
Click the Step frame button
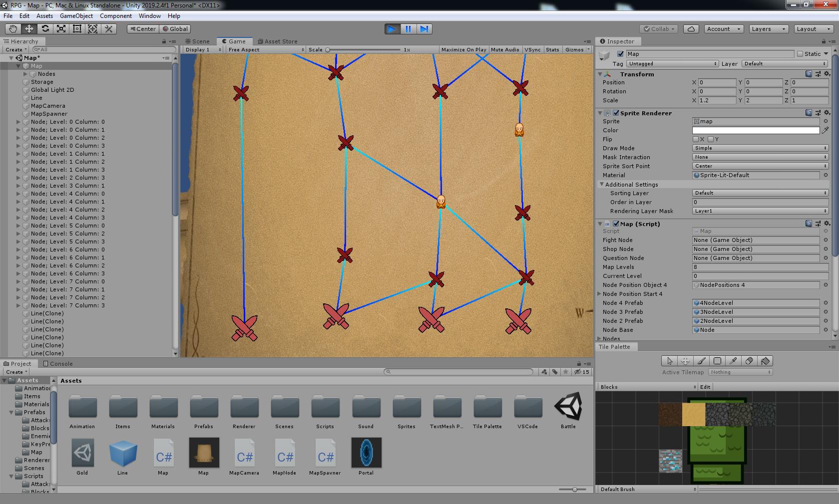coord(424,29)
